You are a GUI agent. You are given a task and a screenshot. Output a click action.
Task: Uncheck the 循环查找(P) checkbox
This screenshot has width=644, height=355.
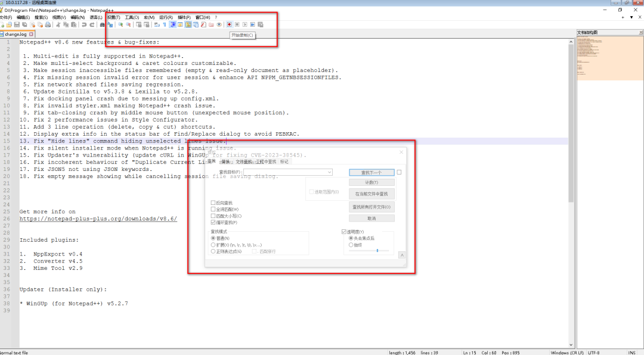click(213, 222)
